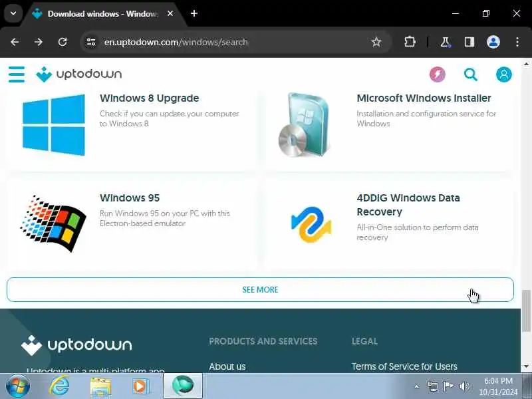Image resolution: width=532 pixels, height=399 pixels.
Task: Open Windows Media Player from taskbar
Action: pos(140,386)
